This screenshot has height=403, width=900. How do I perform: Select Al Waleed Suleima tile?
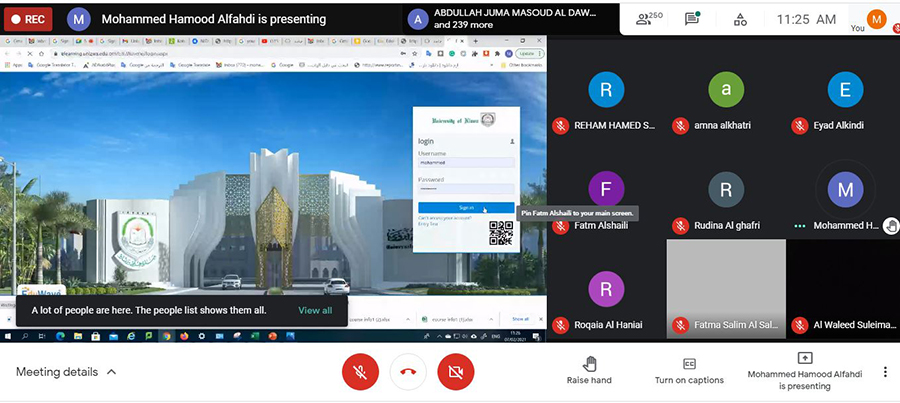844,289
